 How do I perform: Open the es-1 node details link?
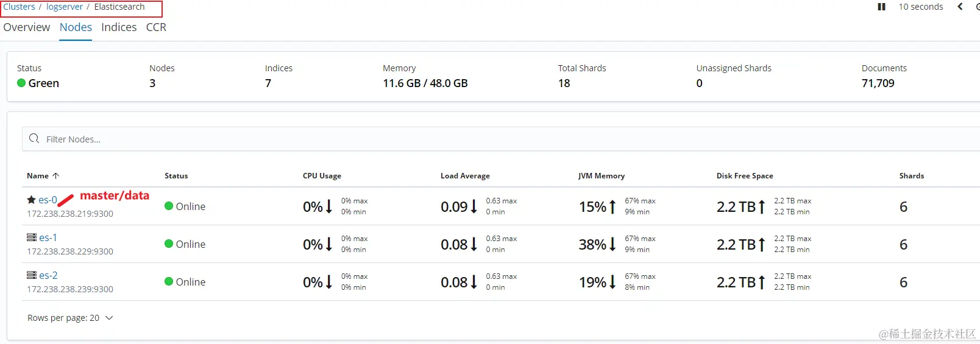(48, 237)
